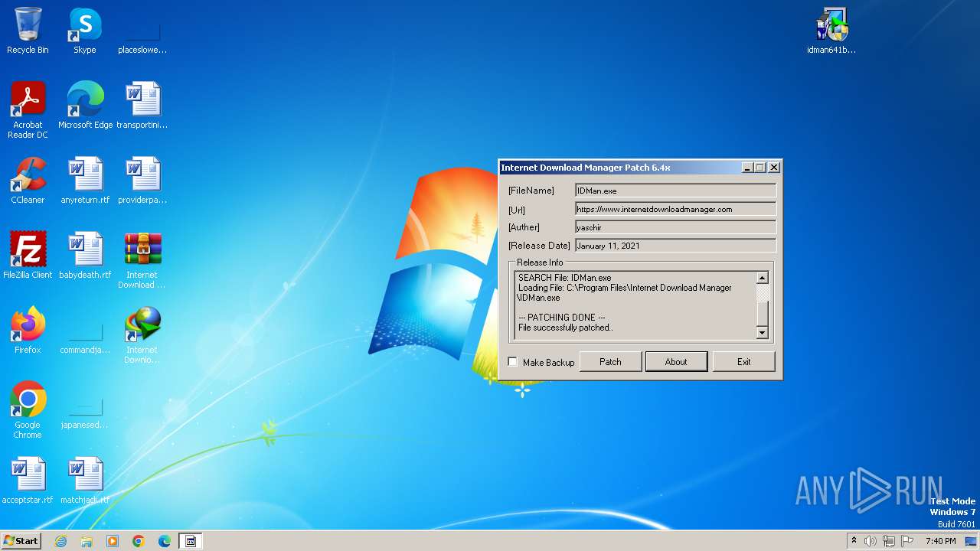Screen dimensions: 980x551
Task: Open Action Center flag icon
Action: pyautogui.click(x=907, y=541)
